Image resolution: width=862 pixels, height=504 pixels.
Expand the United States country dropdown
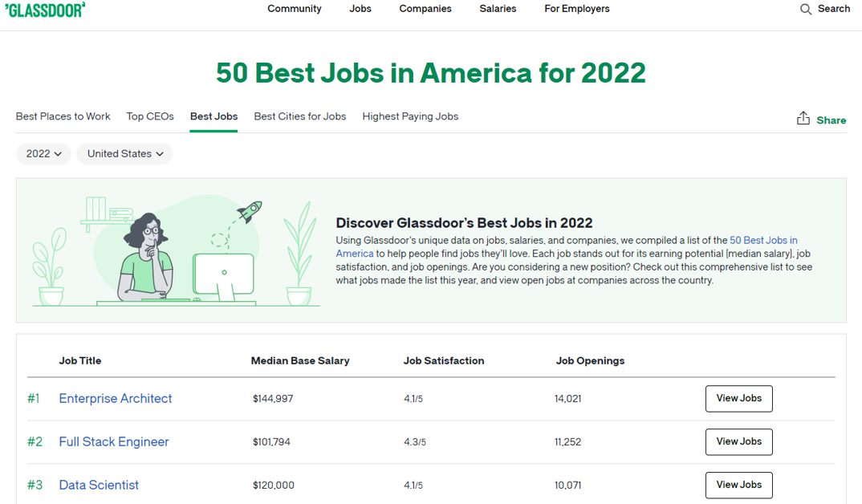point(124,153)
